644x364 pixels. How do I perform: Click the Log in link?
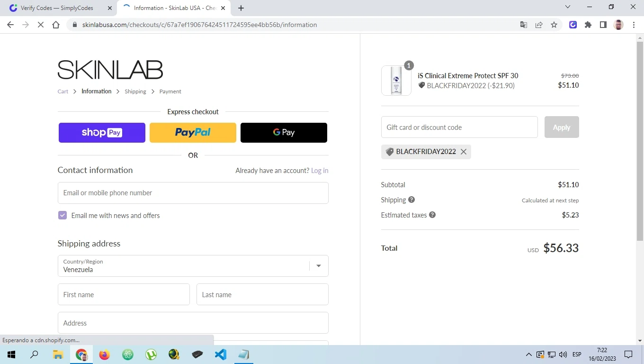point(320,171)
